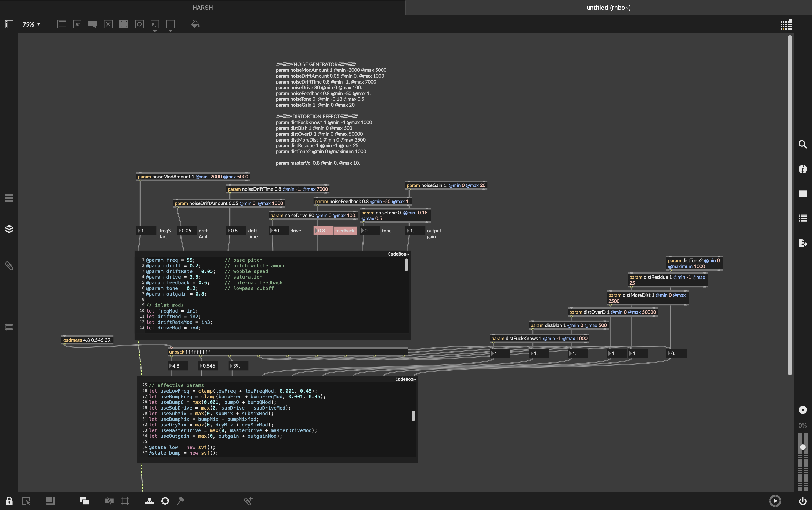The width and height of the screenshot is (812, 510).
Task: Toggle the audio power button
Action: tap(803, 501)
